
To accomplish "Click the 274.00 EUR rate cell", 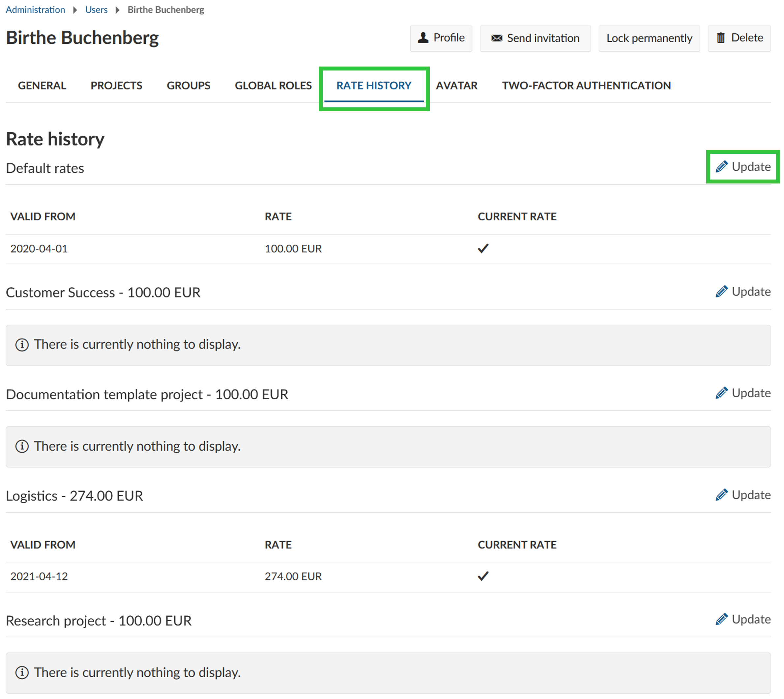I will (293, 576).
